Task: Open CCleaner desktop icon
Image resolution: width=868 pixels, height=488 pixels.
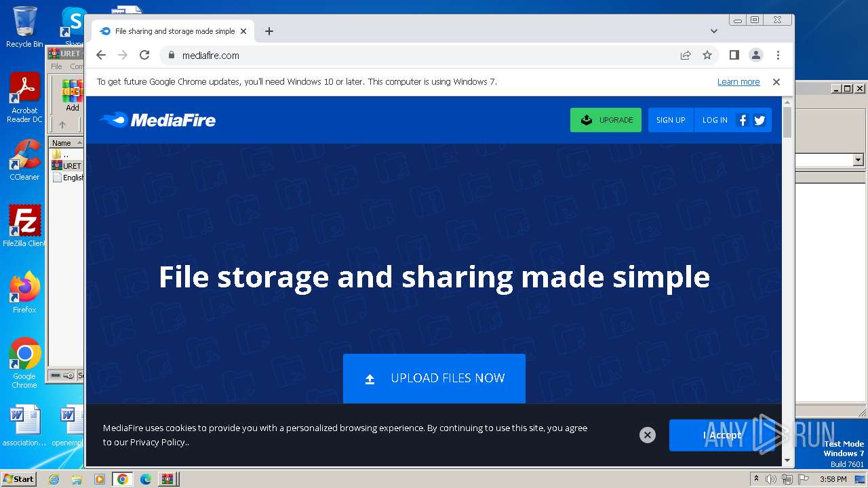Action: tap(24, 160)
